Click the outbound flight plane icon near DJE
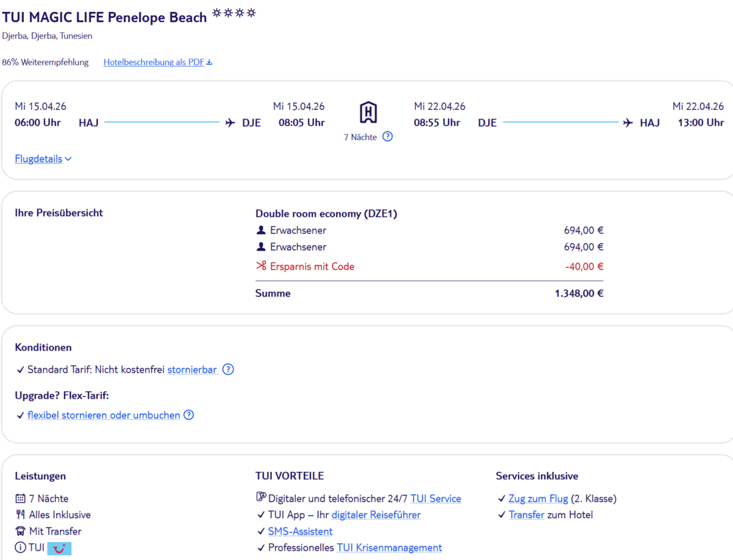Viewport: 733px width, 560px height. click(x=230, y=123)
